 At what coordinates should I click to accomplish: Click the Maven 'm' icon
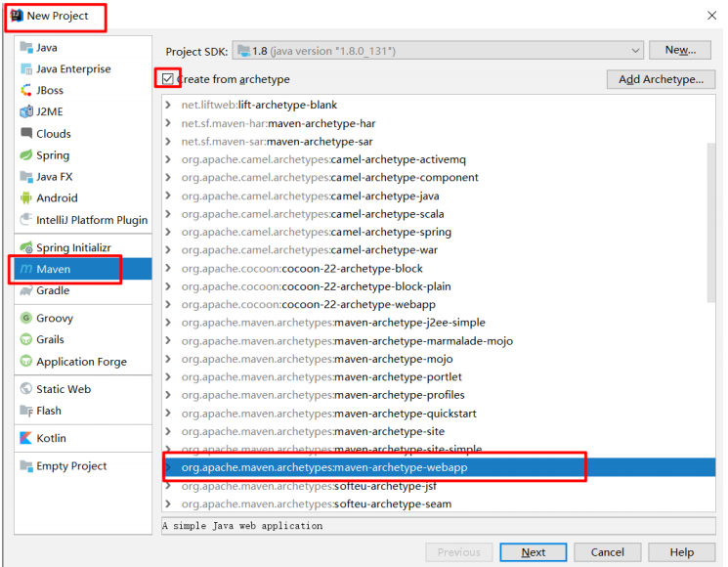pyautogui.click(x=26, y=269)
